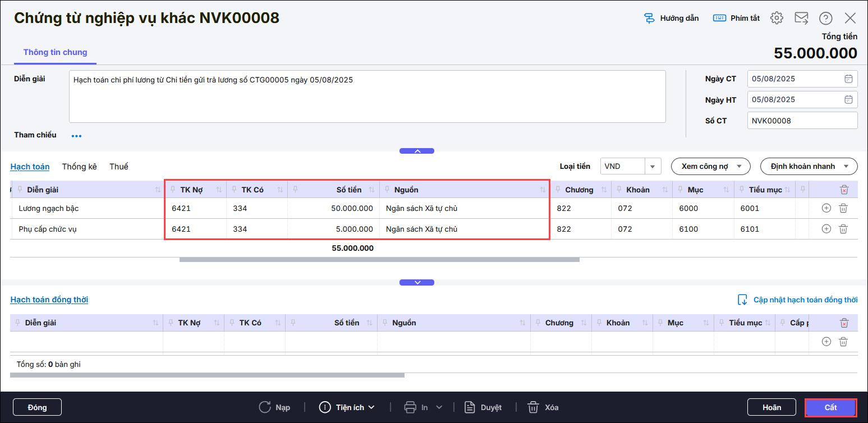Click the settings gear icon in header
Image resolution: width=868 pixels, height=423 pixels.
(x=777, y=18)
